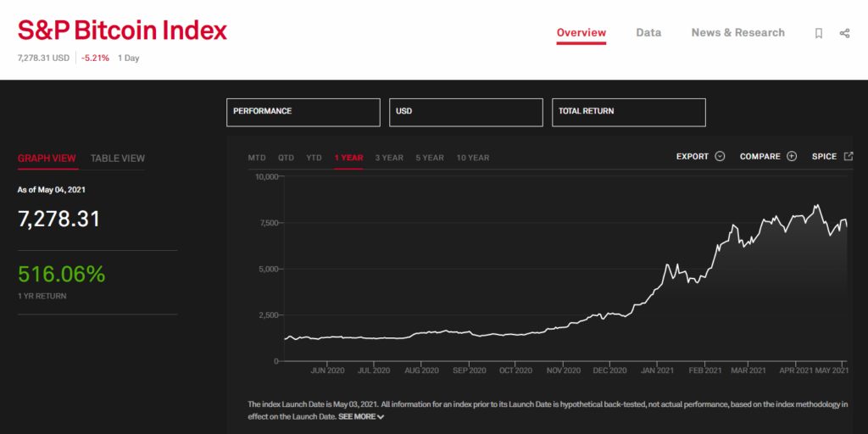Click the large 7,278.31 index value
The image size is (868, 434).
coord(59,220)
